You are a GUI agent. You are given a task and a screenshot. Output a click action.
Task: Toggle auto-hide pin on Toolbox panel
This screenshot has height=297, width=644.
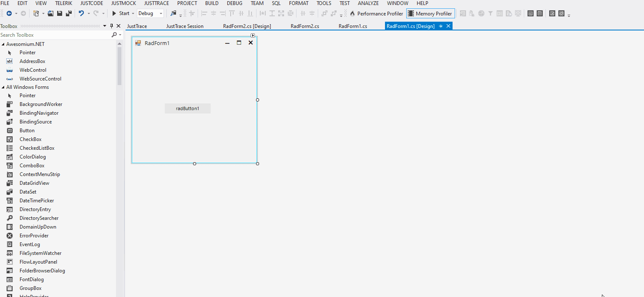[x=111, y=26]
